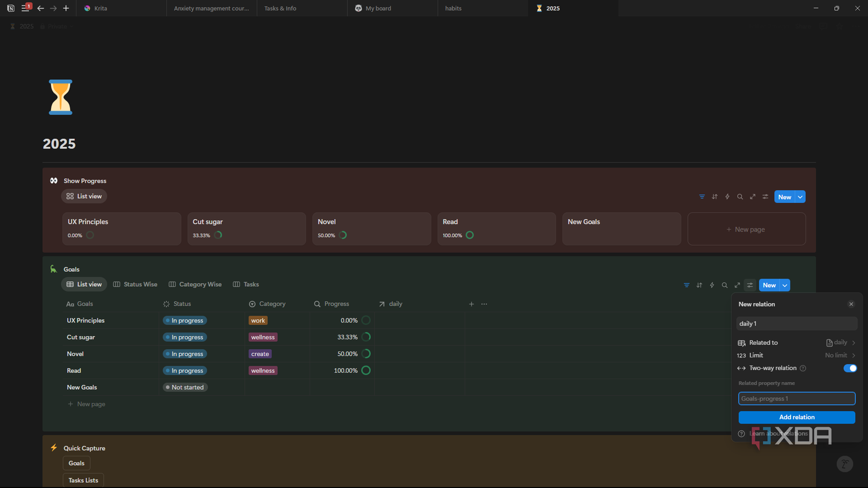Switch to the Anxiety management course tab

212,8
